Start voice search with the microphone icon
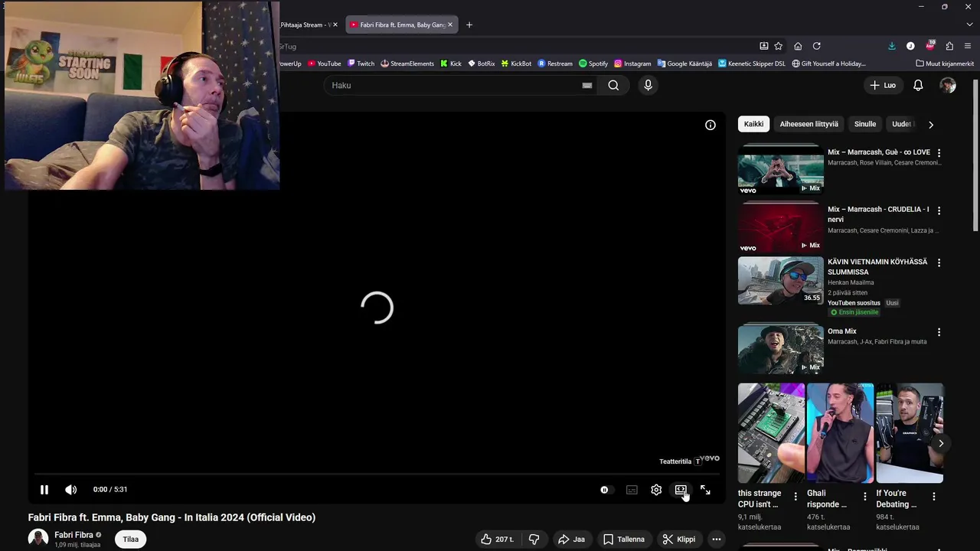Viewport: 980px width, 551px height. [648, 86]
